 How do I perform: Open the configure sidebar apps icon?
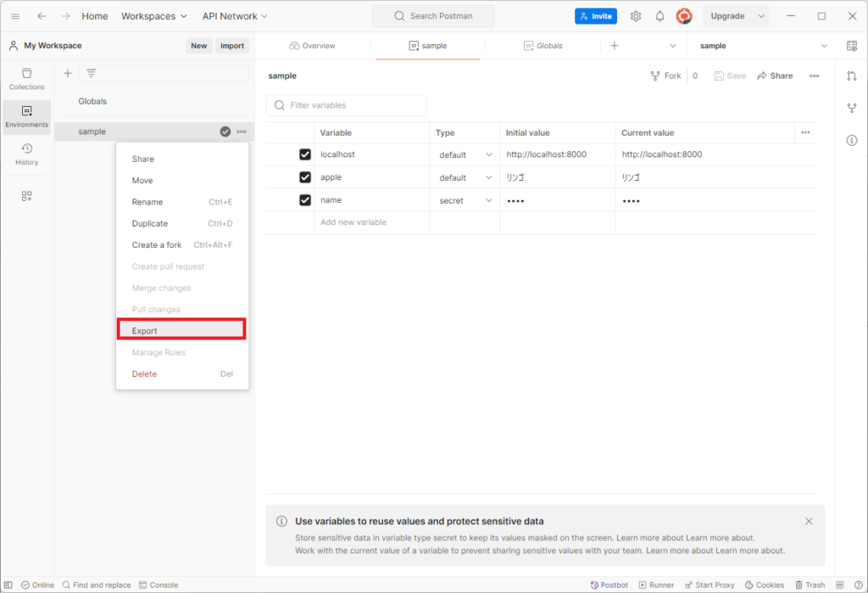coord(26,196)
